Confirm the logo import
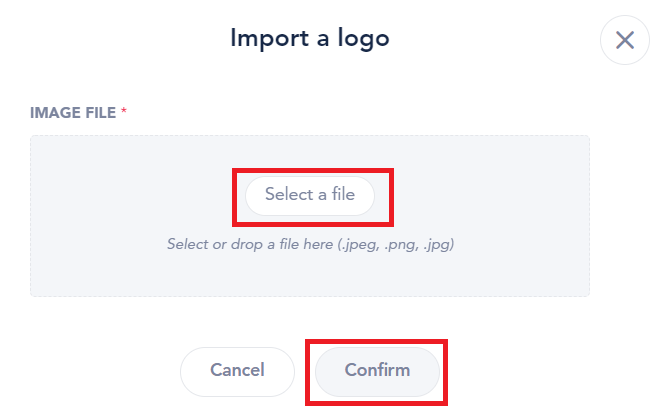The height and width of the screenshot is (414, 666). [377, 372]
